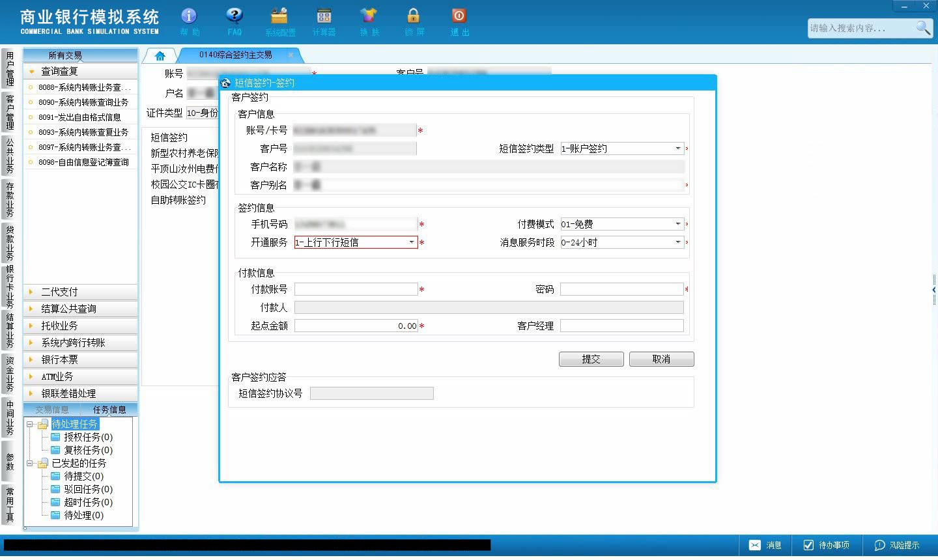Open 所有交易 panel header
This screenshot has width=938, height=560.
tap(81, 55)
